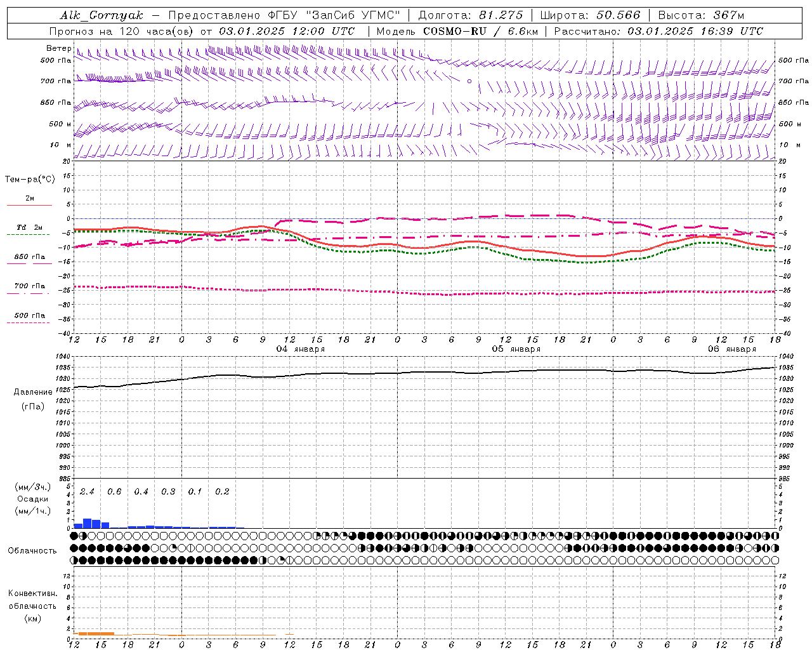Click the 500 м wind level label on left
Viewport: 812px width, 650px height.
point(60,124)
